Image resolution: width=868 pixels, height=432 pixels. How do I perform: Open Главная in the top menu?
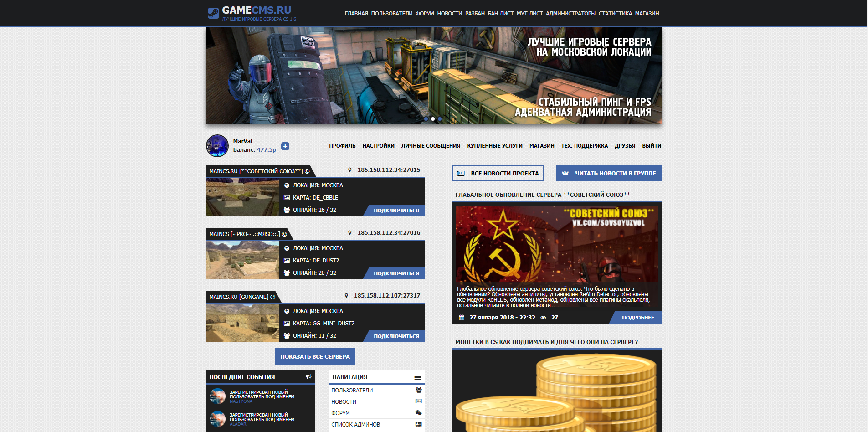pyautogui.click(x=356, y=14)
